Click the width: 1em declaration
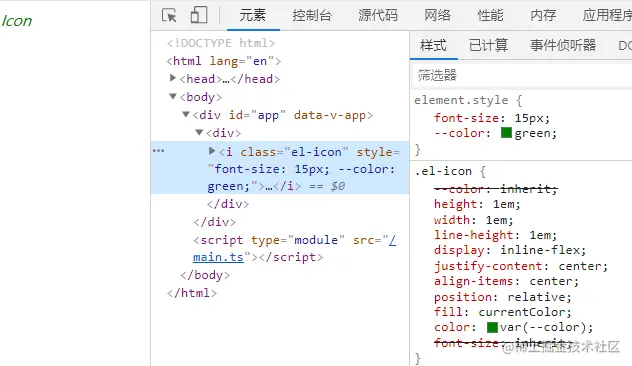 coord(474,220)
